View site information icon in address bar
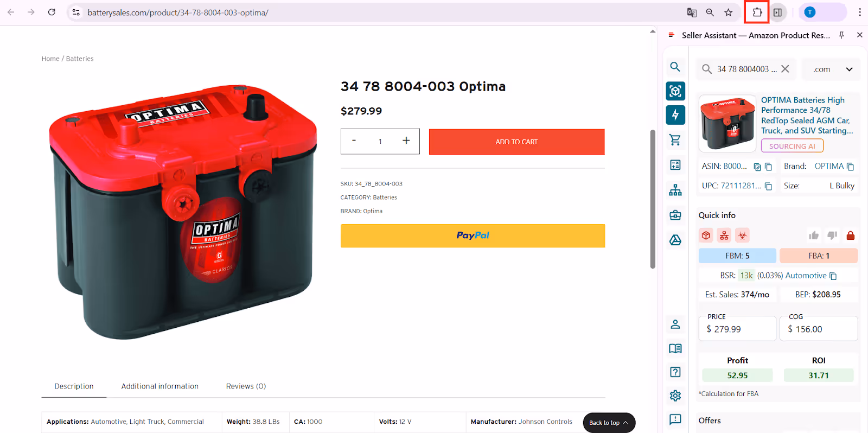The image size is (868, 433). click(x=76, y=12)
